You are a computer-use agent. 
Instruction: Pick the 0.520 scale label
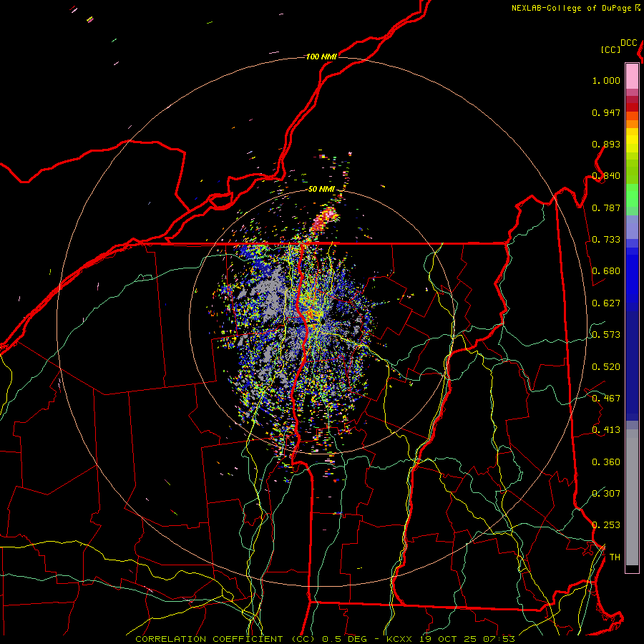(606, 367)
